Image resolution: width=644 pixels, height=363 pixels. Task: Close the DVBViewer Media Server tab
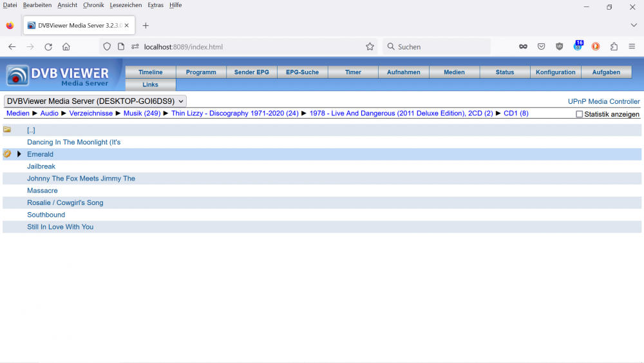(x=126, y=26)
